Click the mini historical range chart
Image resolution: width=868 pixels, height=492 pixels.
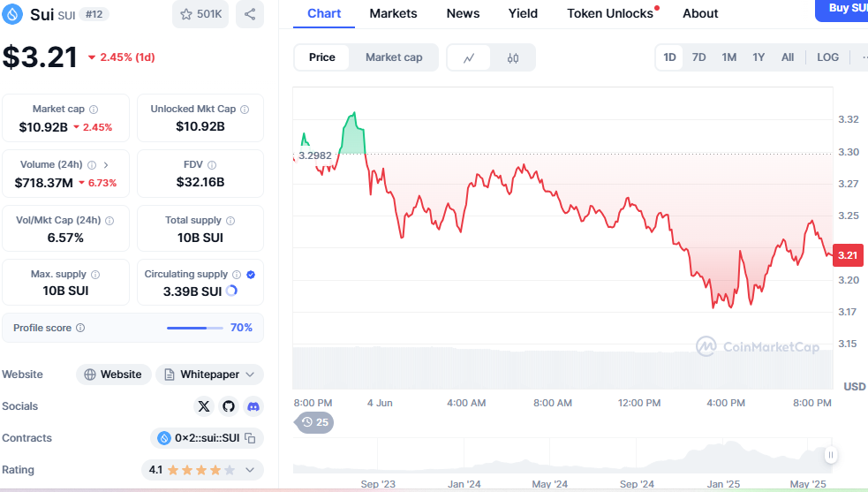point(563,456)
